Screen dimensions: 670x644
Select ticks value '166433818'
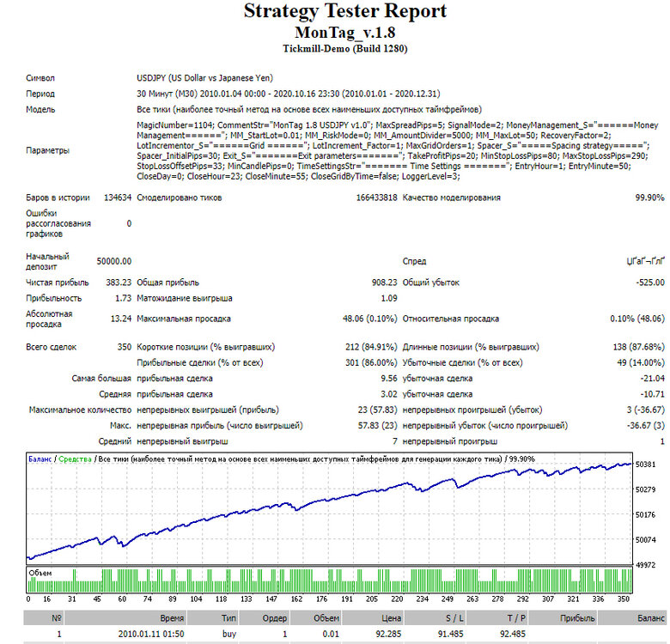[x=376, y=197]
